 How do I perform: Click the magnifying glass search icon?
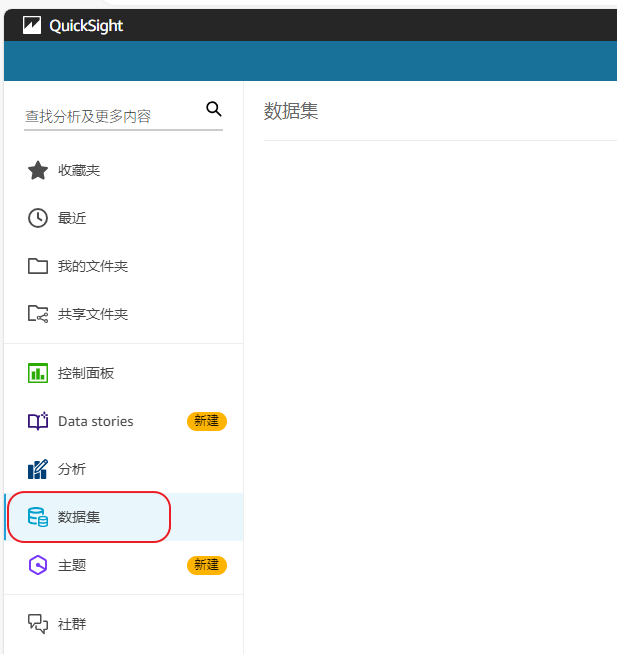click(x=213, y=109)
